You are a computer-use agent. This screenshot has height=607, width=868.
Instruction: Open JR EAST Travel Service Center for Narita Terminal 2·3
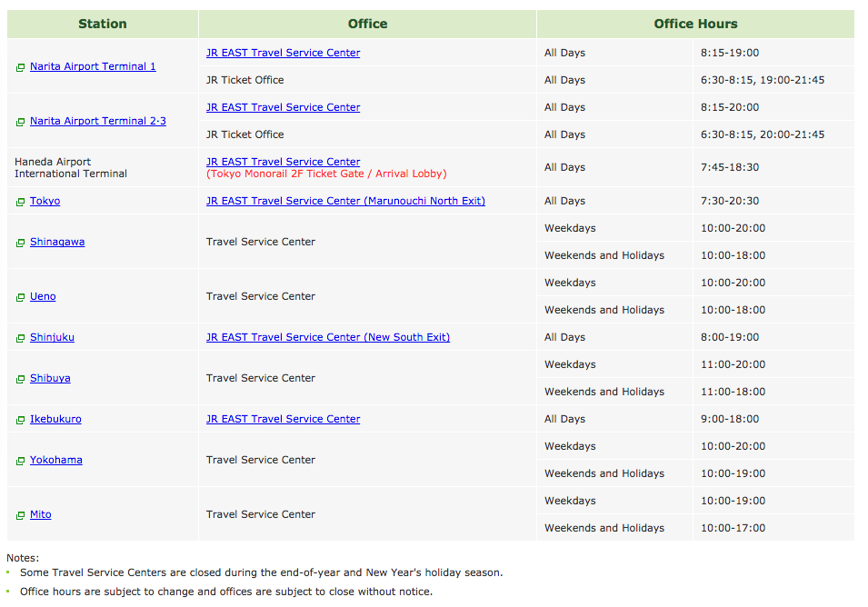[x=283, y=107]
